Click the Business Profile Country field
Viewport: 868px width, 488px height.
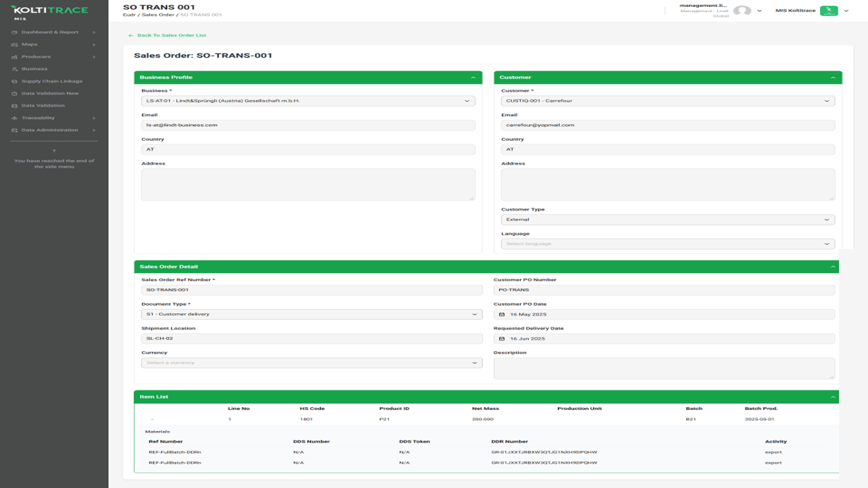tap(308, 150)
